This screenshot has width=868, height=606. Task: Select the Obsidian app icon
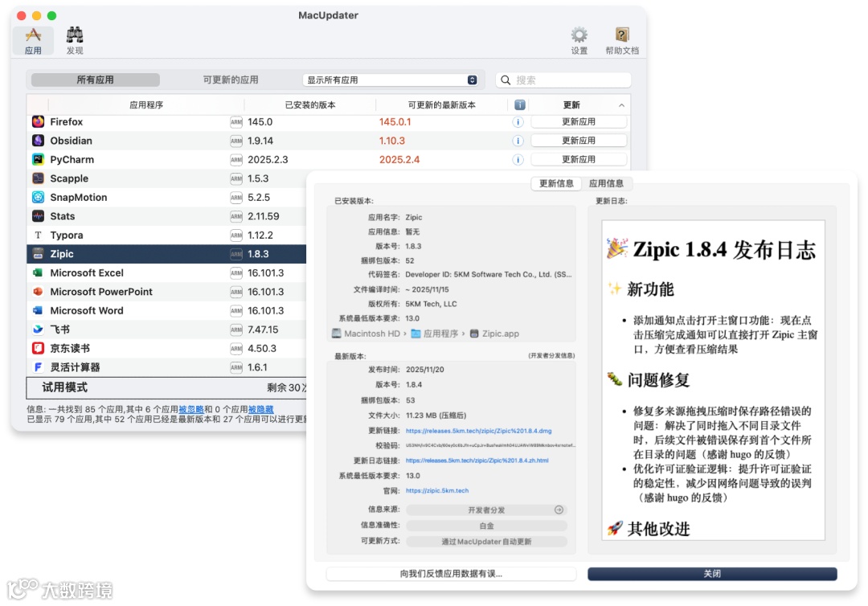point(39,141)
